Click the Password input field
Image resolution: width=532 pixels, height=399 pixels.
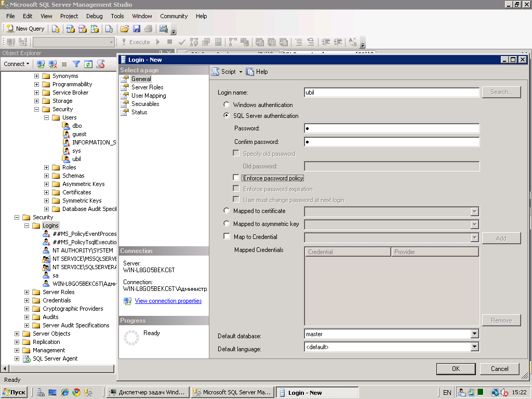pyautogui.click(x=392, y=128)
